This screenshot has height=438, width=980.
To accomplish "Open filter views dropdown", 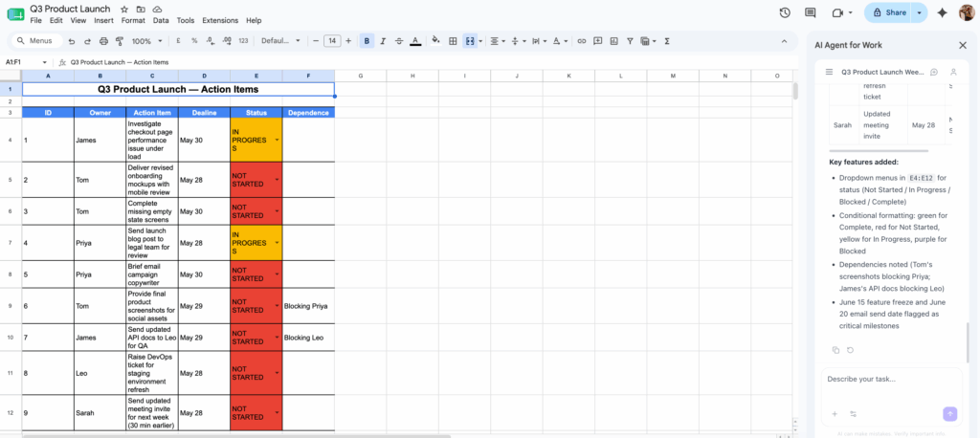I will (x=649, y=41).
